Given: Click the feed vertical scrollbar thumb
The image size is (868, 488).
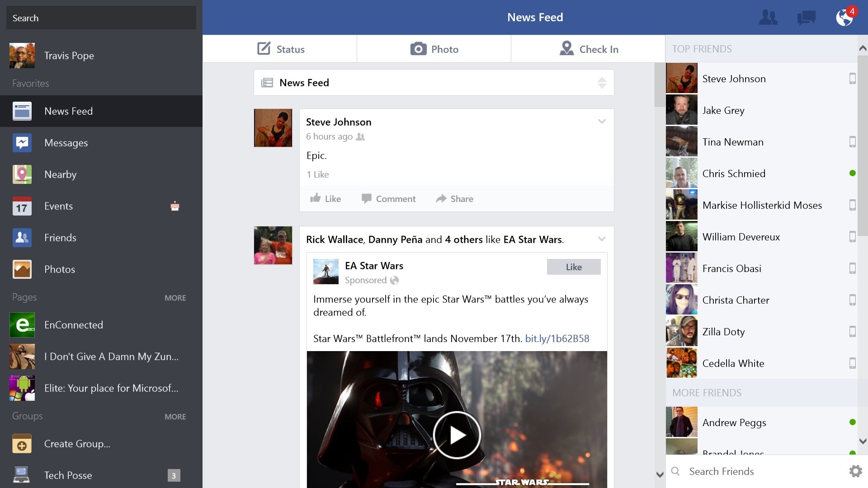Looking at the screenshot, I should click(660, 85).
